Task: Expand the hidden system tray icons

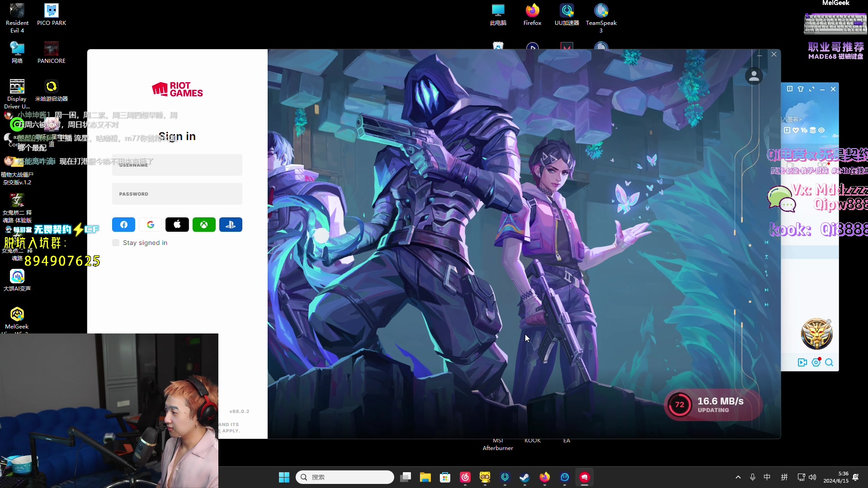Action: 738,477
